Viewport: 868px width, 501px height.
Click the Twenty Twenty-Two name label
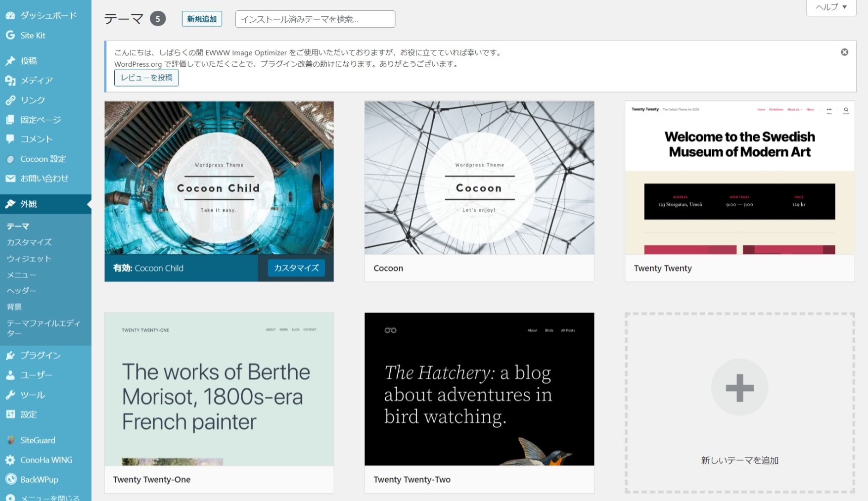pos(412,479)
